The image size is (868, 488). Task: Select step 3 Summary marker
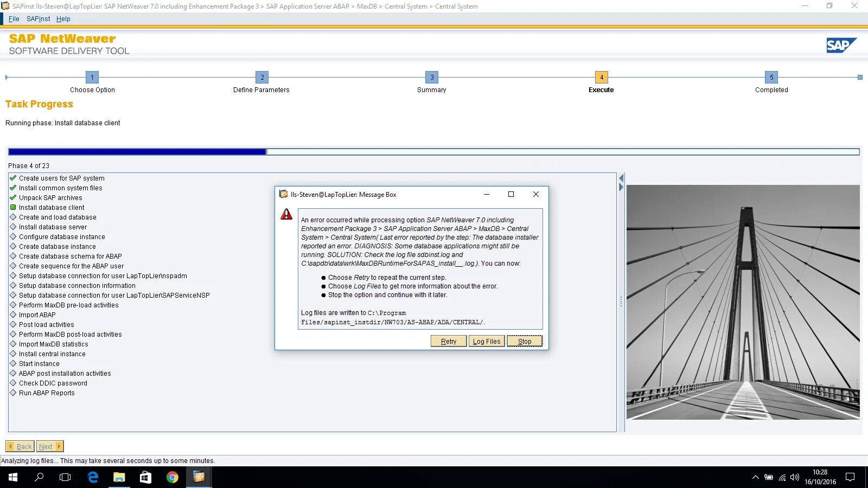coord(432,77)
